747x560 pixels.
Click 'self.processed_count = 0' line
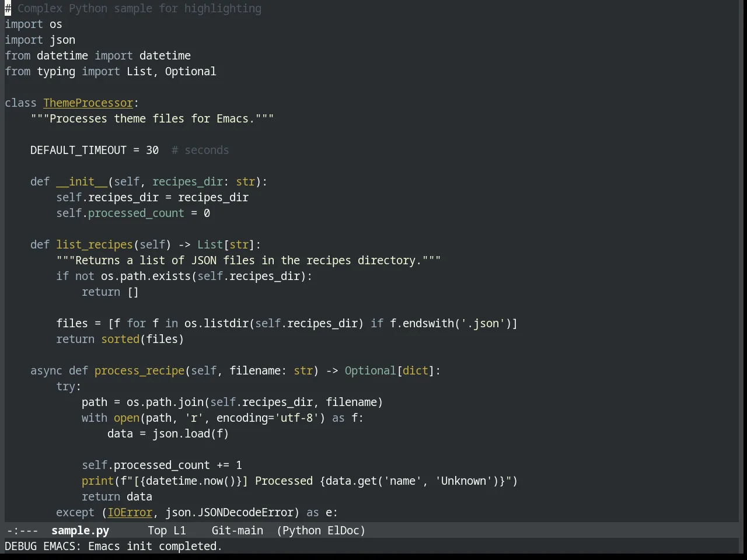click(x=133, y=213)
